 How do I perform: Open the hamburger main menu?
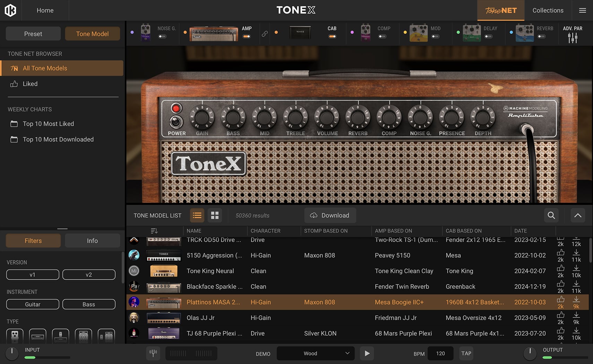point(582,10)
